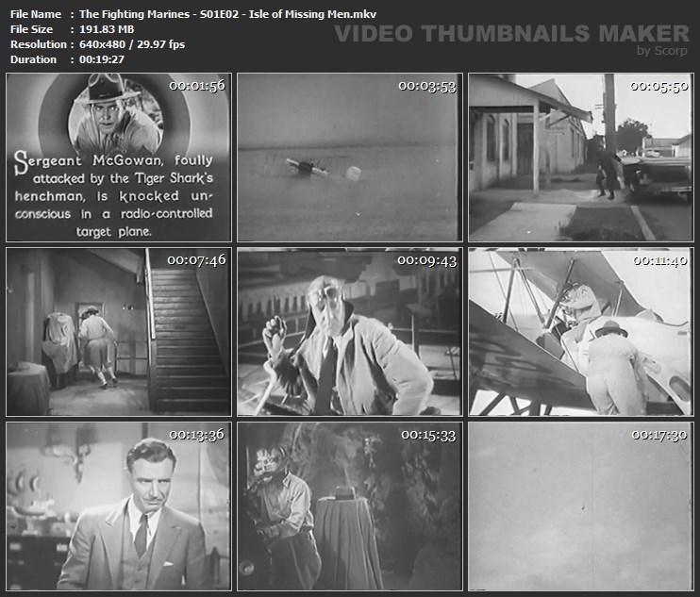Select the staircase thumbnail at 00:07:46
The image size is (700, 597).
click(x=119, y=332)
